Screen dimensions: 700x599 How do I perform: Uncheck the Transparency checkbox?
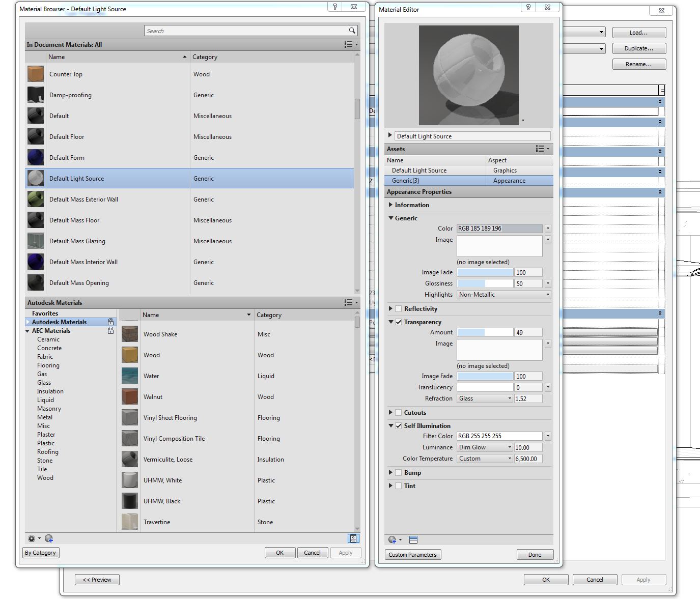pos(399,322)
